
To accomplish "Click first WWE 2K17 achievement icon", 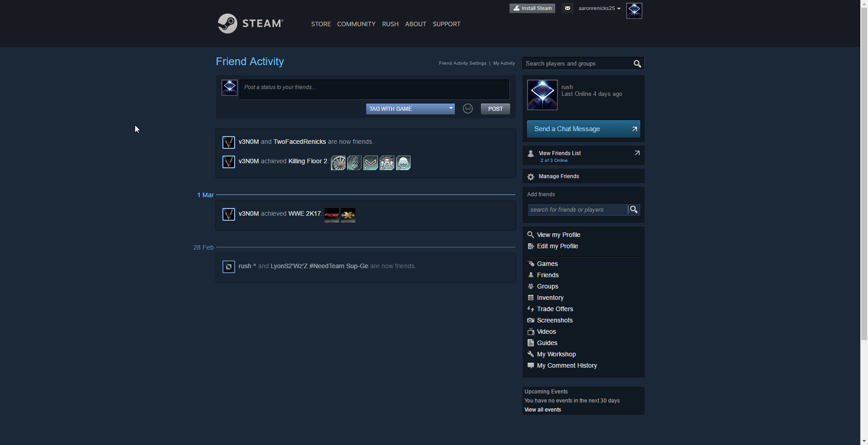I will pos(332,215).
